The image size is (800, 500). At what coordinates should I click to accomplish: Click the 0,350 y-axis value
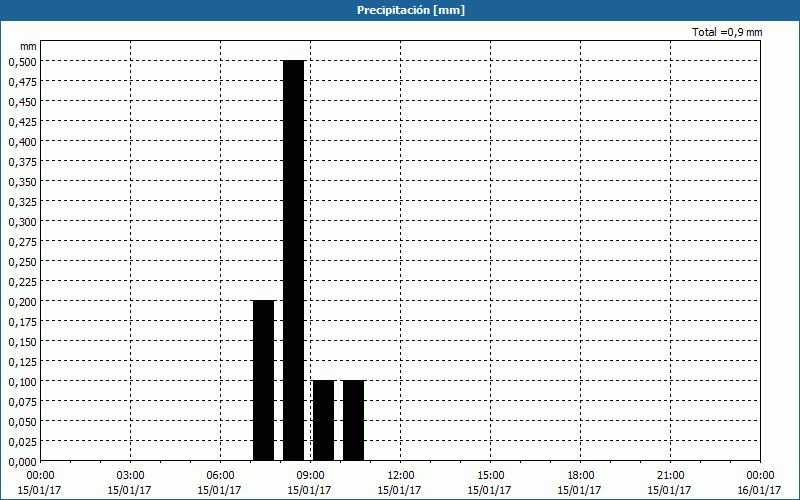(22, 182)
